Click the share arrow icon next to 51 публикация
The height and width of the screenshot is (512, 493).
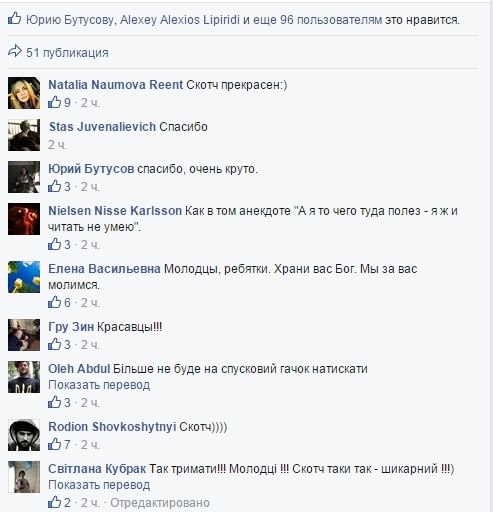15,52
